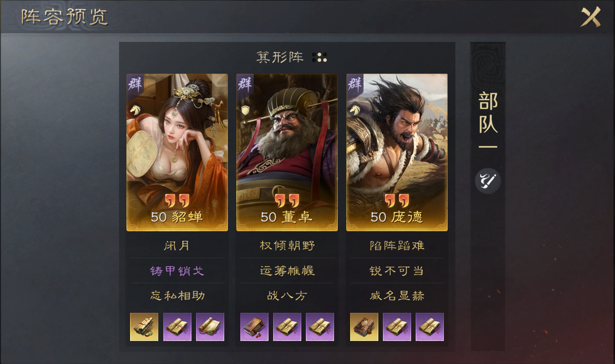Click the 箕形阵 formation dots icon
Image resolution: width=615 pixels, height=364 pixels.
coord(319,57)
